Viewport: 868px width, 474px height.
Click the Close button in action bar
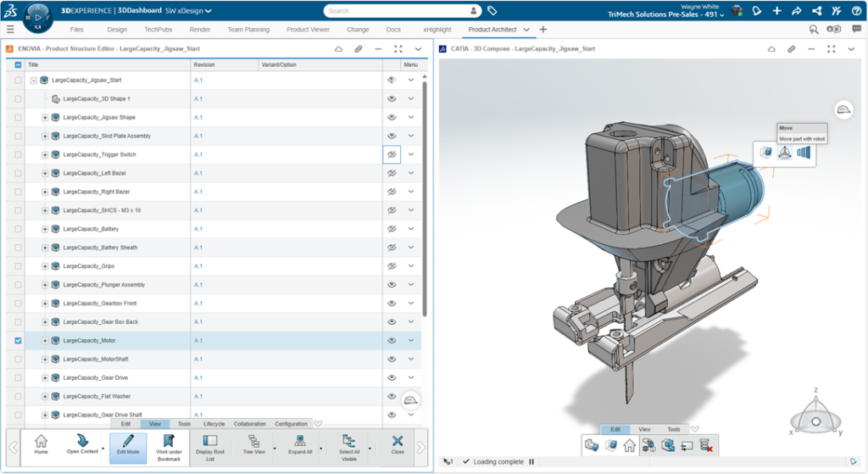pyautogui.click(x=398, y=442)
